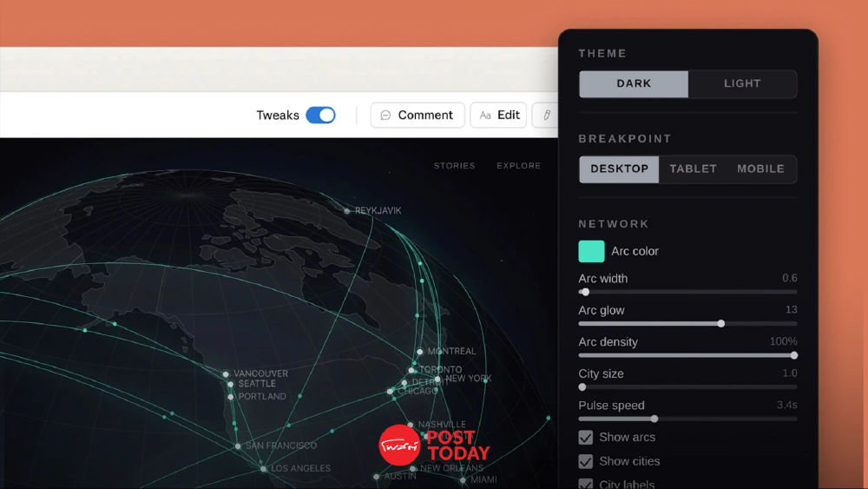Image resolution: width=868 pixels, height=489 pixels.
Task: Click the pen icon button beside Edit
Action: (x=546, y=116)
